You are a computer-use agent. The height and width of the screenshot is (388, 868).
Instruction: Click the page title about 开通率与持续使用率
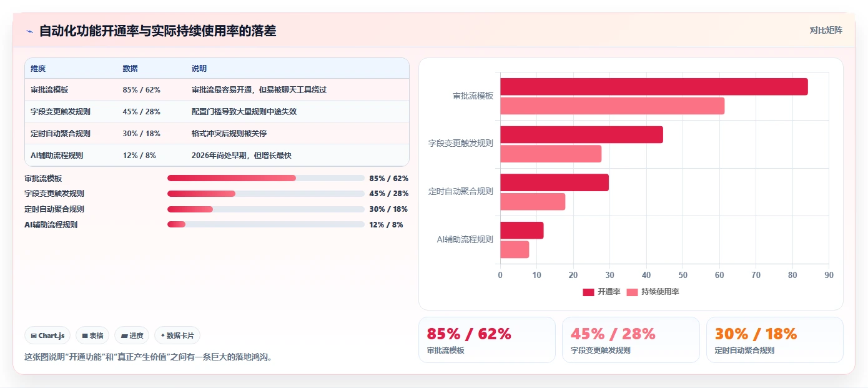point(157,31)
